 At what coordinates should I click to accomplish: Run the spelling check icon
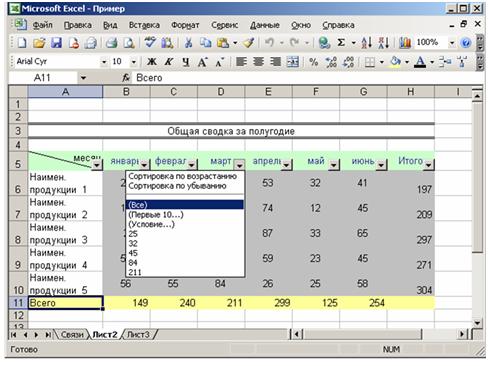(x=150, y=43)
